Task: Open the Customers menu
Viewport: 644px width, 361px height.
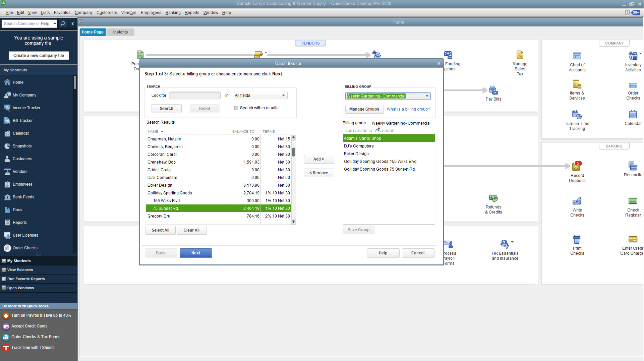Action: [107, 13]
